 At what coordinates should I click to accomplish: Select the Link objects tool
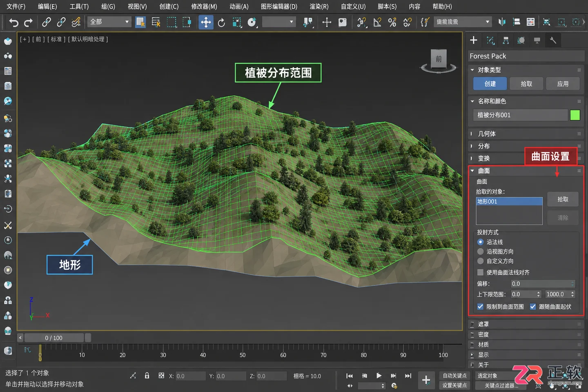click(47, 22)
